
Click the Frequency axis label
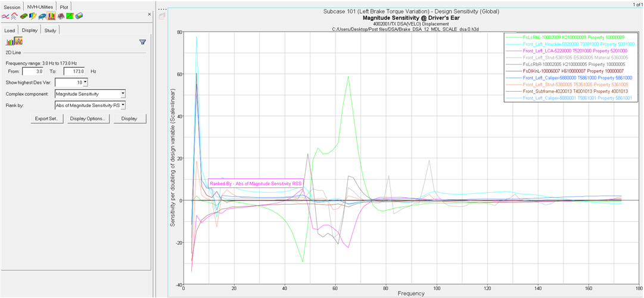(410, 293)
